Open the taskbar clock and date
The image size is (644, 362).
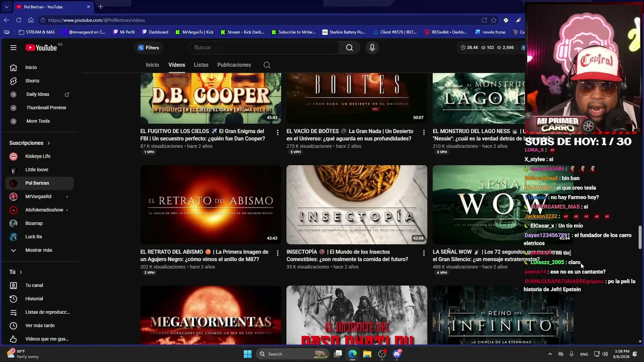[622, 354]
